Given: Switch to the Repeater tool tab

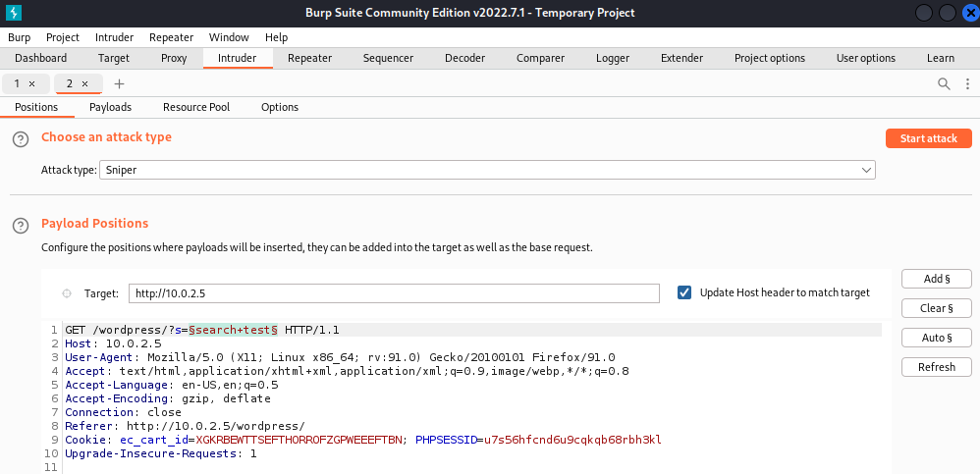Looking at the screenshot, I should (x=309, y=58).
